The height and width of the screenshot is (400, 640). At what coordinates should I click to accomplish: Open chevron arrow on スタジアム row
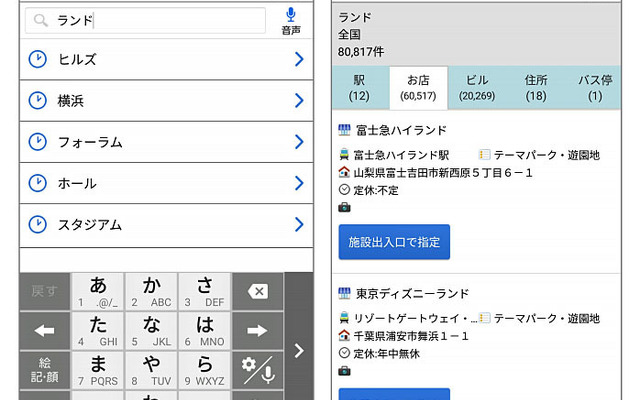point(299,224)
